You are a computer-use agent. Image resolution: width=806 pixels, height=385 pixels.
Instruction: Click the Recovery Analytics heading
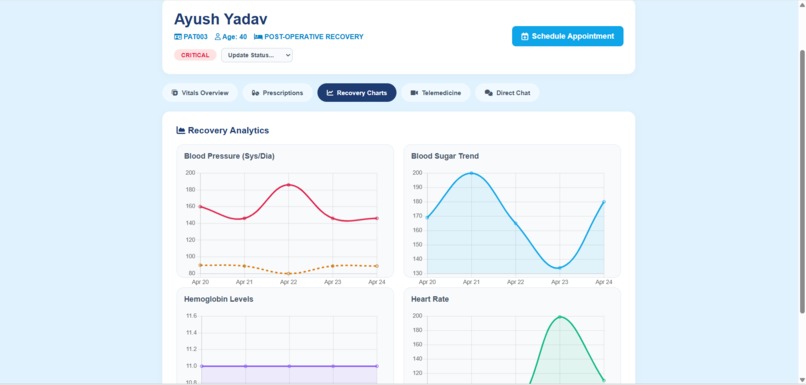pyautogui.click(x=228, y=131)
